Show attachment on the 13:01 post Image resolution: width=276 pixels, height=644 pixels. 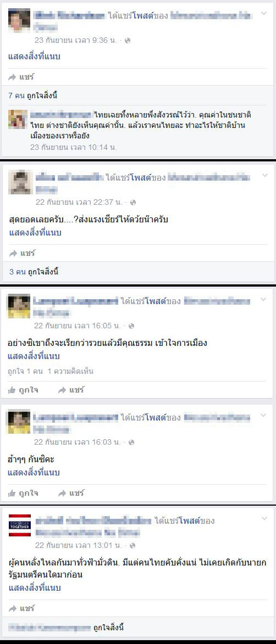click(x=35, y=588)
